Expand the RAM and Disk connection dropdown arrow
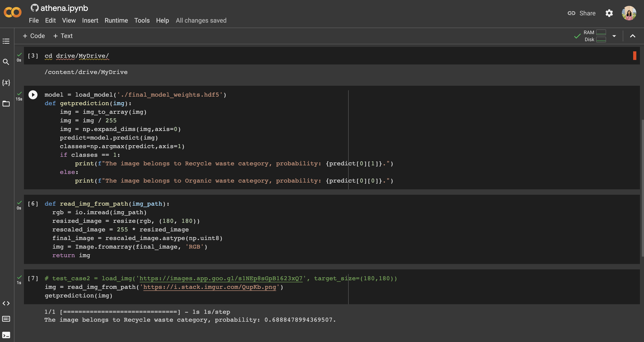Viewport: 644px width, 342px height. coord(614,36)
